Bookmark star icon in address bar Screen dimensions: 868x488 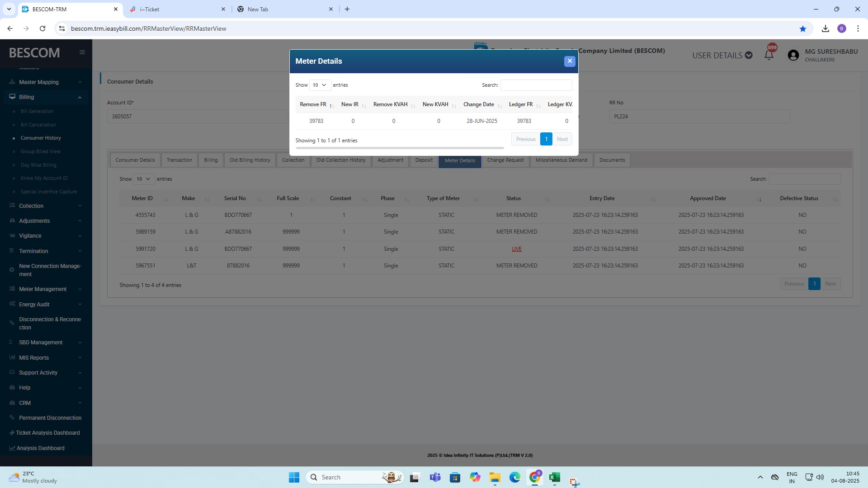pos(803,28)
